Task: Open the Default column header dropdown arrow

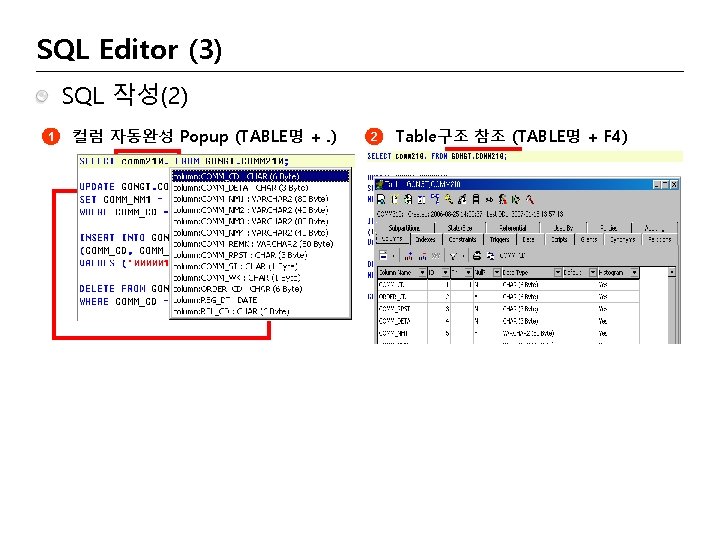Action: click(593, 272)
